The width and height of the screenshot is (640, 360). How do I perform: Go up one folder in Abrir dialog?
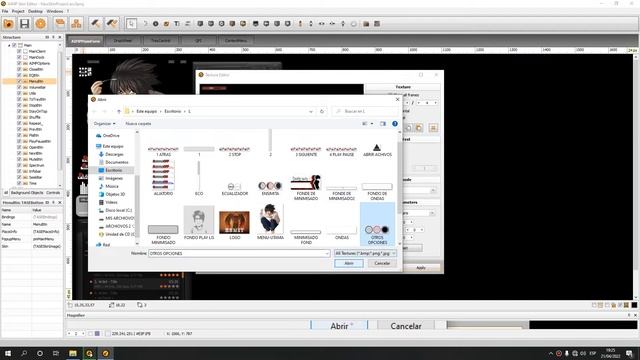click(x=119, y=111)
